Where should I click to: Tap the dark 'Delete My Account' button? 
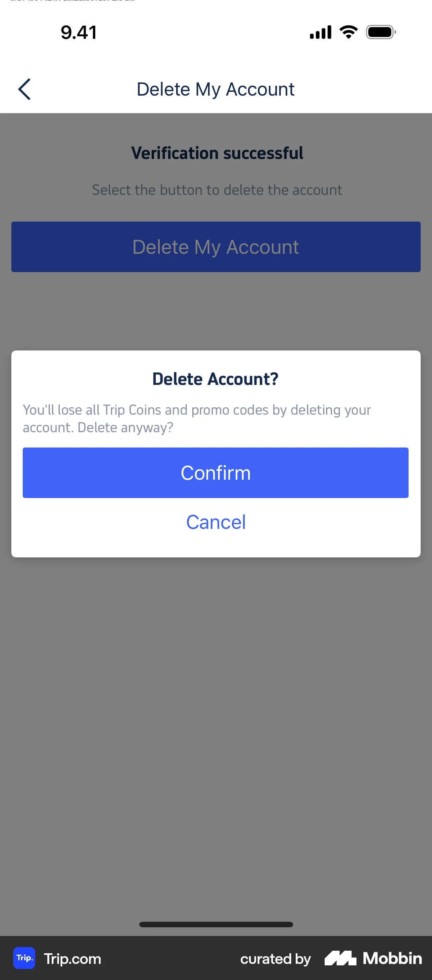(216, 246)
